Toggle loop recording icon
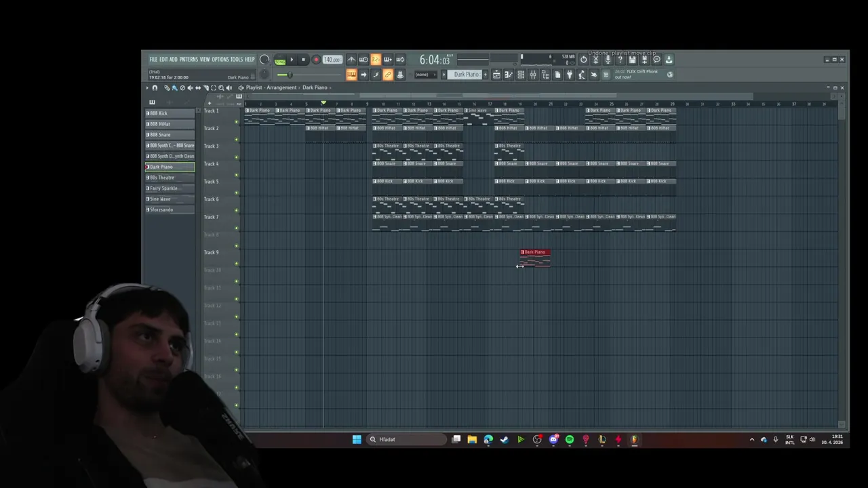868x488 pixels. (400, 60)
